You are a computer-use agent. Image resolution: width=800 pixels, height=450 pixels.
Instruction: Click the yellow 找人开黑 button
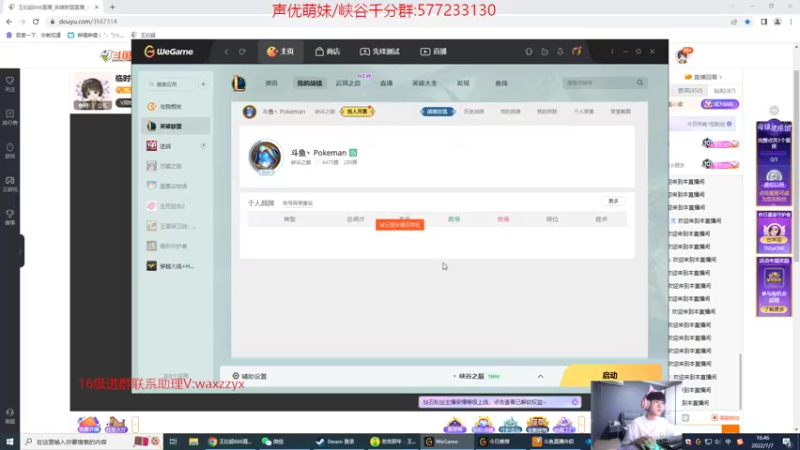pyautogui.click(x=357, y=111)
